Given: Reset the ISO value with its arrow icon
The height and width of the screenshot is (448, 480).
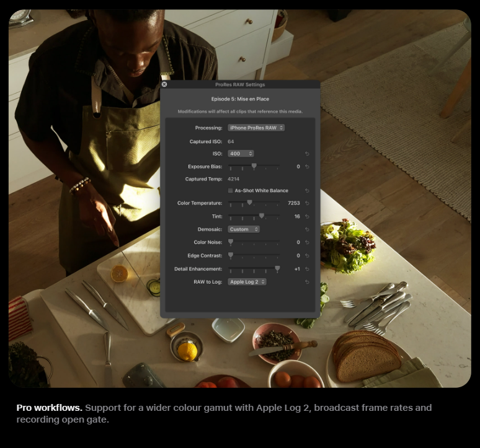Looking at the screenshot, I should 307,154.
